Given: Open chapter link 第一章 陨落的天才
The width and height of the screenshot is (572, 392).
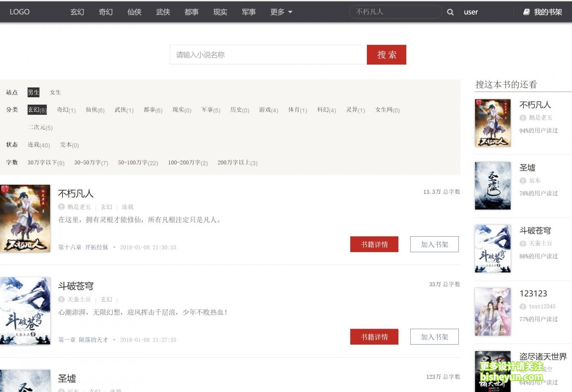Looking at the screenshot, I should click(x=83, y=340).
